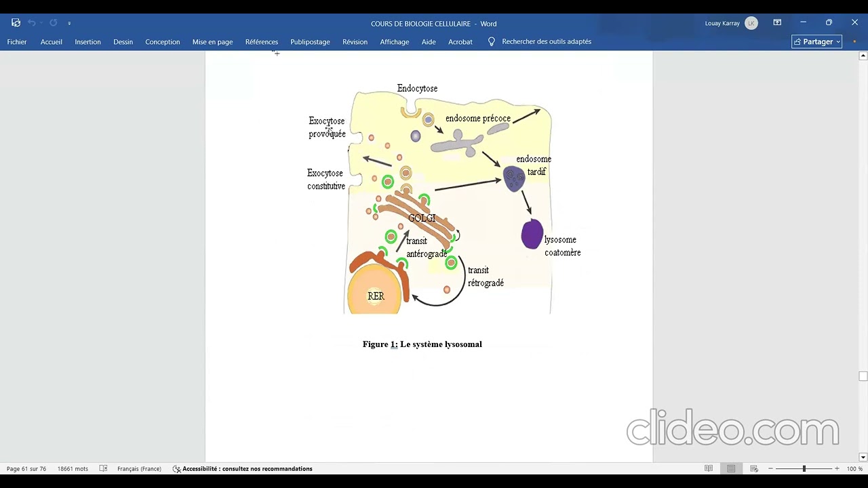This screenshot has width=868, height=488.
Task: Switch to the Références tab
Action: pyautogui.click(x=262, y=42)
